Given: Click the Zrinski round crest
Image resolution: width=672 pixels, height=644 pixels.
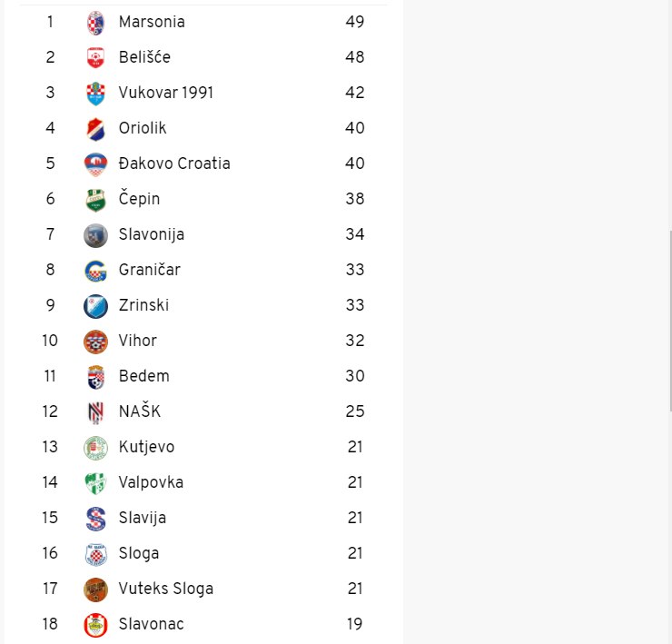Looking at the screenshot, I should pyautogui.click(x=95, y=306).
